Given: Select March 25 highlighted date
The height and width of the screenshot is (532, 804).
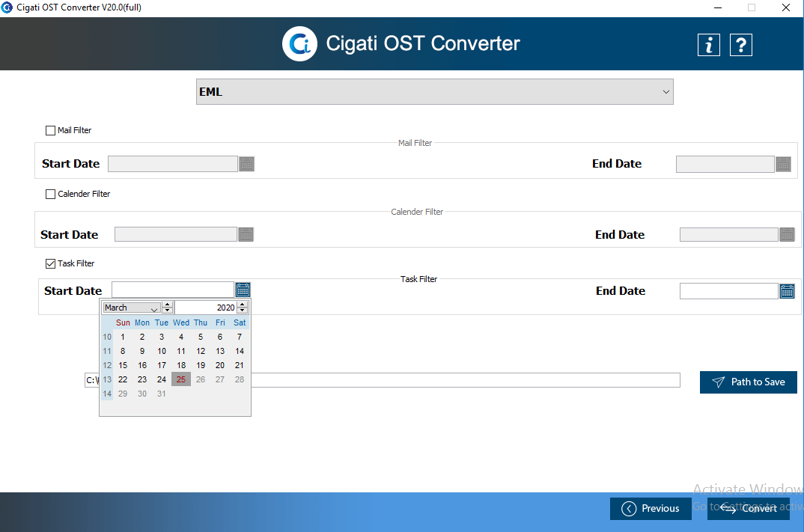Looking at the screenshot, I should tap(181, 379).
